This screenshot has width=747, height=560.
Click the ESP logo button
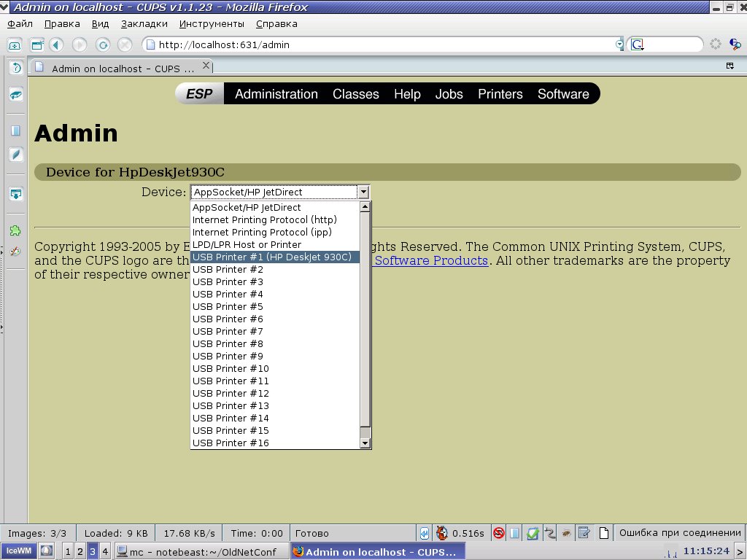199,94
